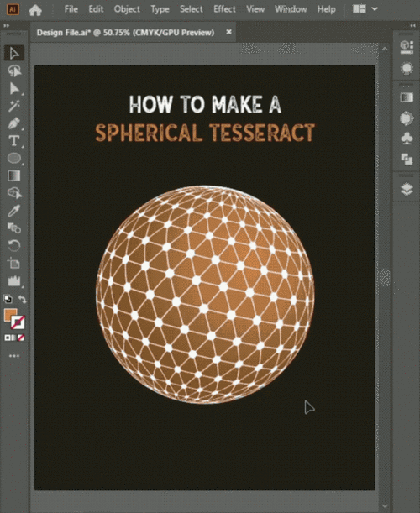Select the Ellipse tool
Viewport: 420px width, 513px height.
coord(14,159)
